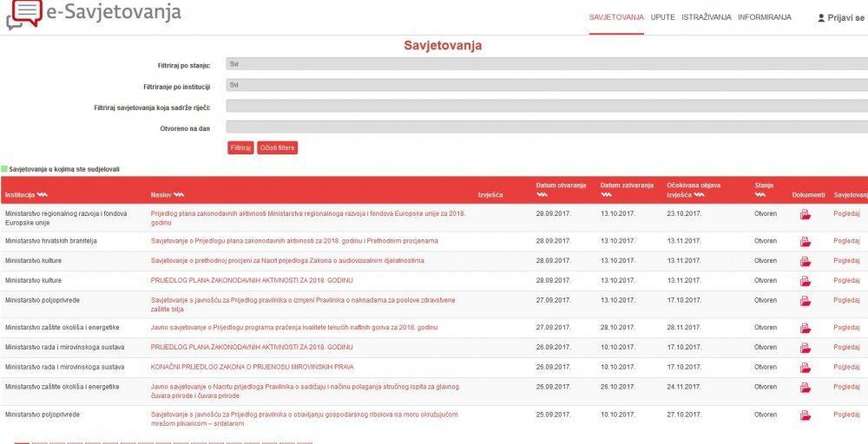Open documents for gospodarskog ribolova consultation
Viewport: 868px width, 444px height.
(x=806, y=415)
